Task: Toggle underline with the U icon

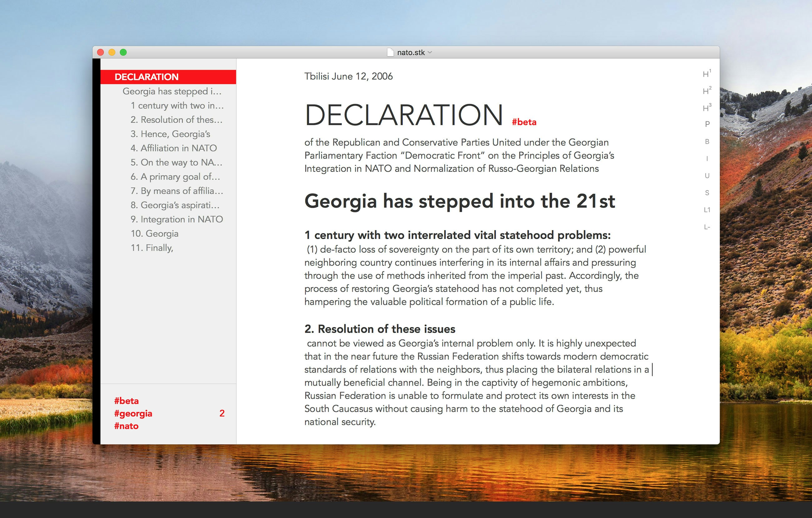Action: [707, 175]
